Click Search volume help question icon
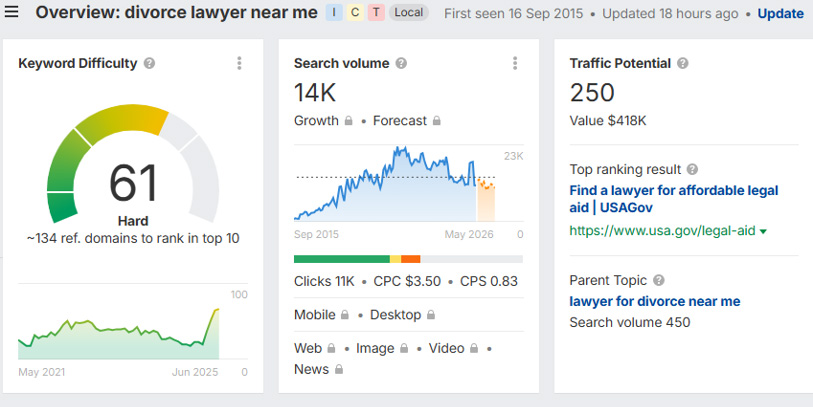 (401, 63)
